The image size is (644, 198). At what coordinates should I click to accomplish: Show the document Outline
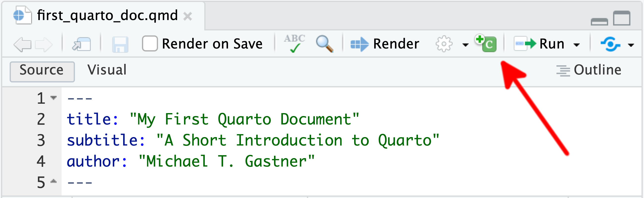pos(589,70)
